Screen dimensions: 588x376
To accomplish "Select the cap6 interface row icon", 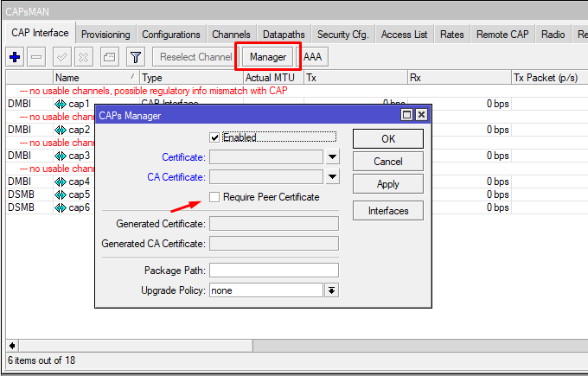I will click(x=61, y=207).
